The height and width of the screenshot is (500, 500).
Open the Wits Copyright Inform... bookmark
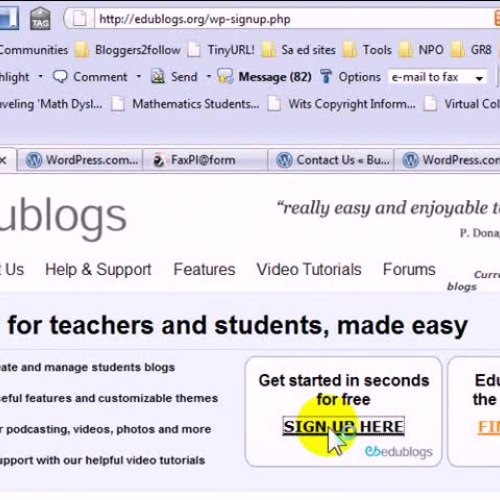(342, 104)
